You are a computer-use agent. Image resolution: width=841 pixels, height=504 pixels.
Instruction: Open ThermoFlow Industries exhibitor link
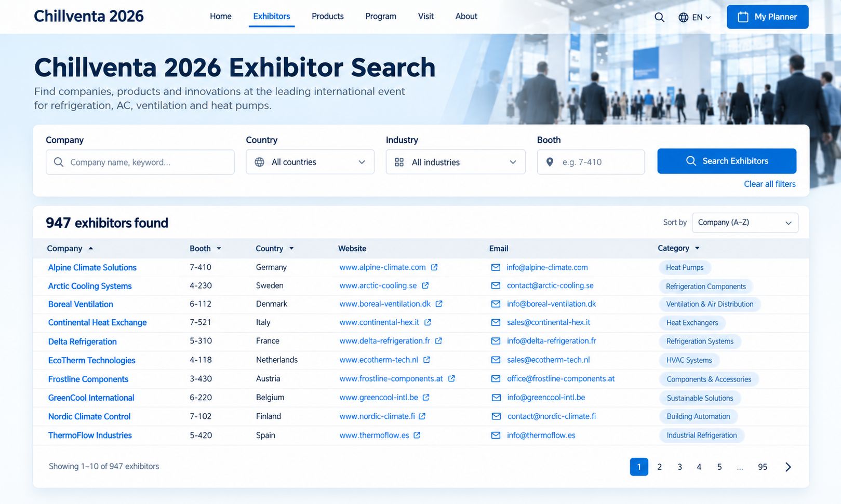pos(90,435)
